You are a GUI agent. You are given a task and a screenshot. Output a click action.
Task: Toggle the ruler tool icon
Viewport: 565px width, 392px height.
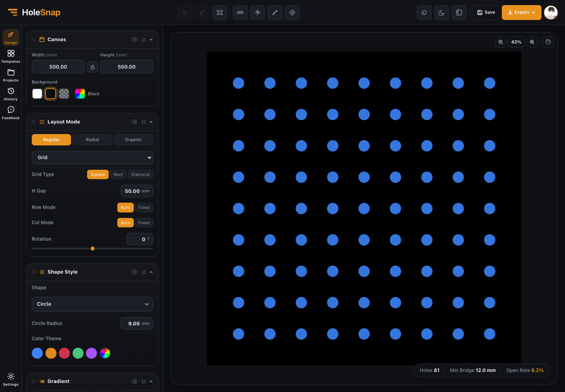click(240, 13)
